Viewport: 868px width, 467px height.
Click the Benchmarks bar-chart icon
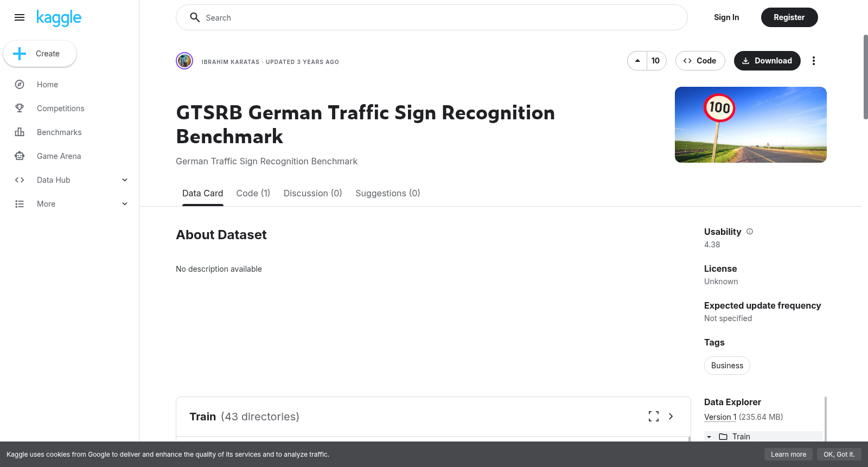[x=20, y=132]
